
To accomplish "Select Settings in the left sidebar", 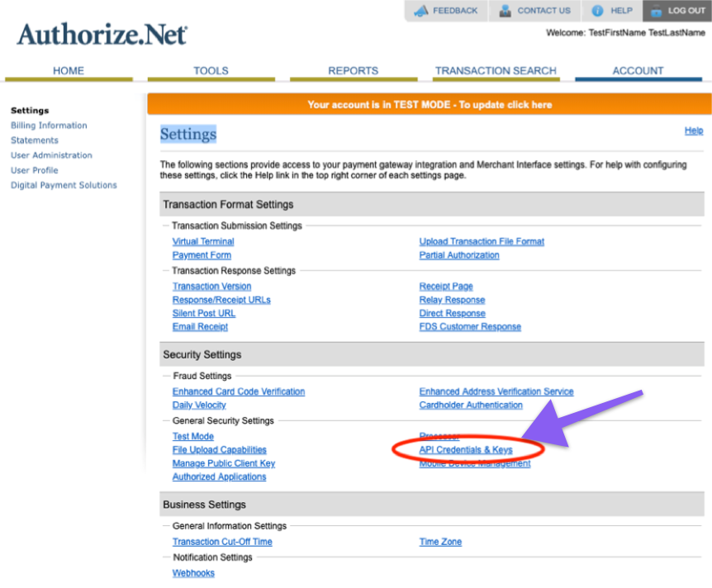I will (30, 111).
